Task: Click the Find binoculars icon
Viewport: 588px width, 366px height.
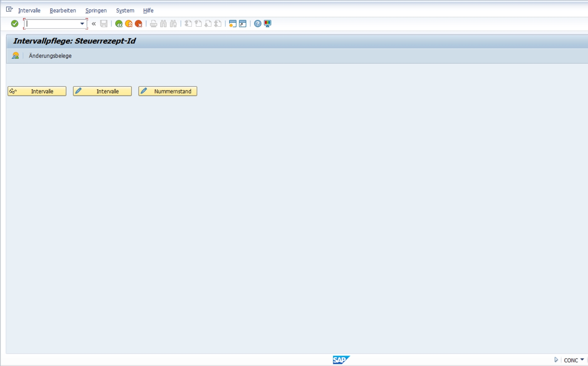Action: coord(163,24)
